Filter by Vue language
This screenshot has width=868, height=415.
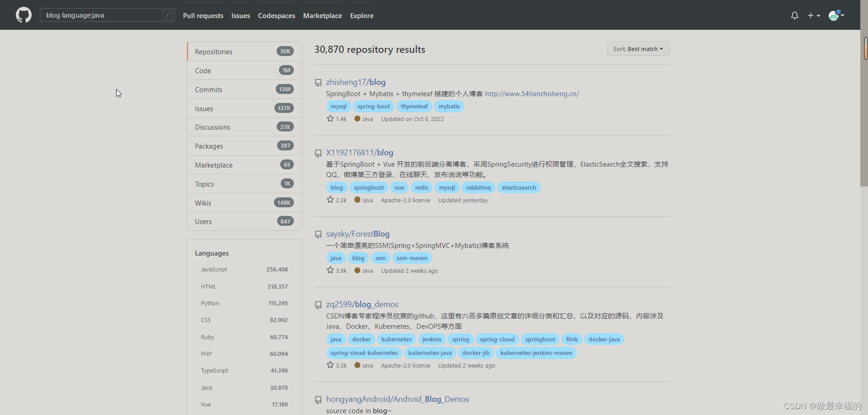point(244,404)
